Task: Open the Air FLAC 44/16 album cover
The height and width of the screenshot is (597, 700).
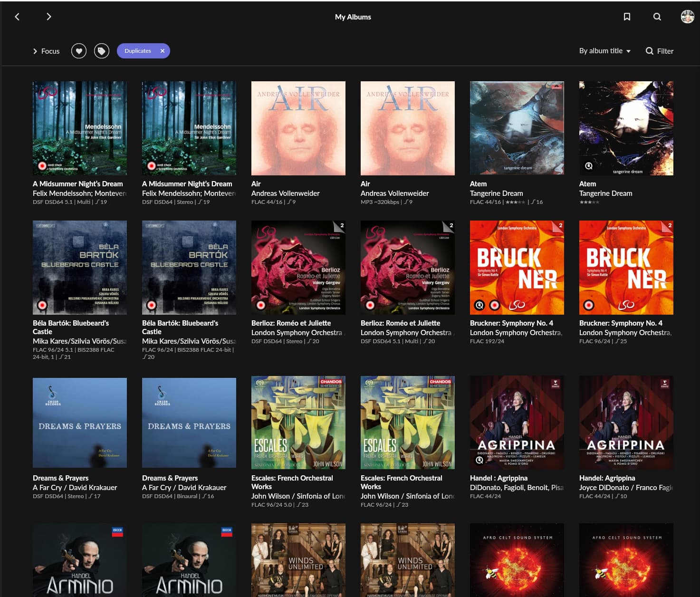Action: 298,128
